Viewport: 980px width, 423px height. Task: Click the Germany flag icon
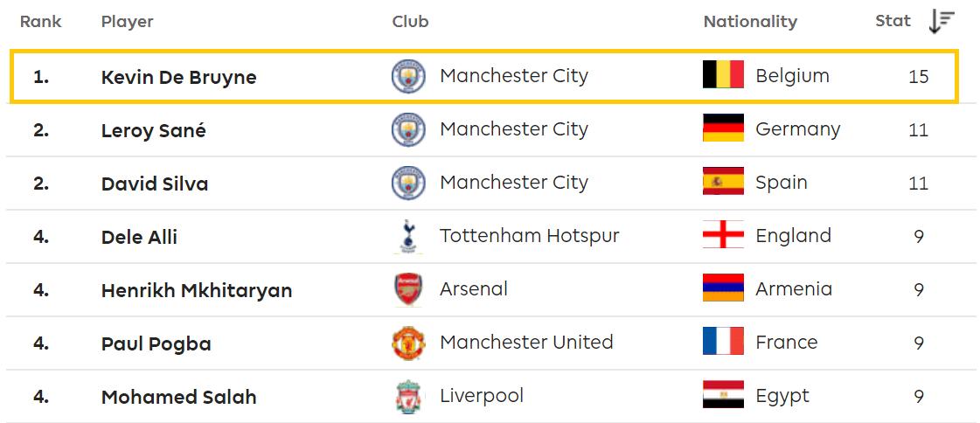(x=723, y=128)
